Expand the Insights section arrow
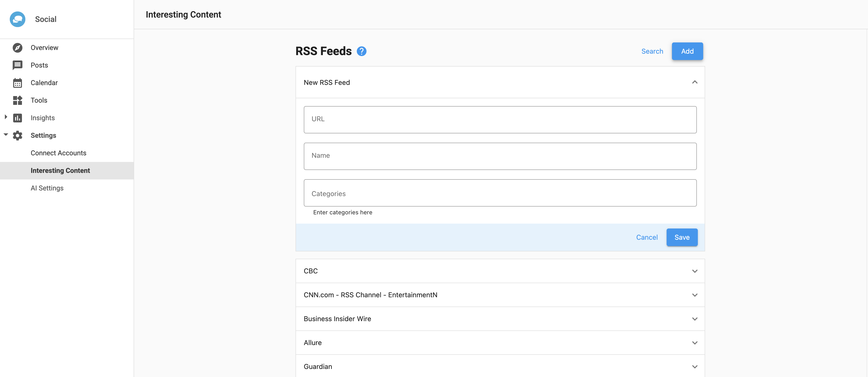 (6, 117)
